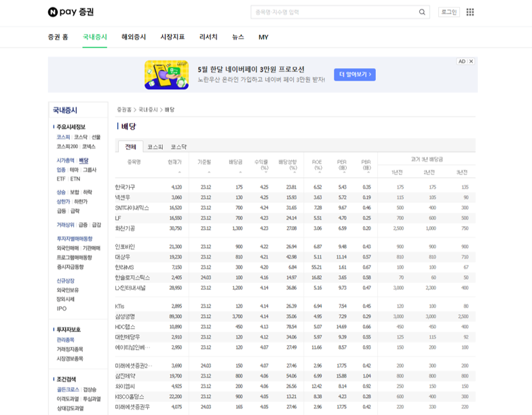Open IPO in the sidebar
532x415 pixels.
(x=61, y=308)
